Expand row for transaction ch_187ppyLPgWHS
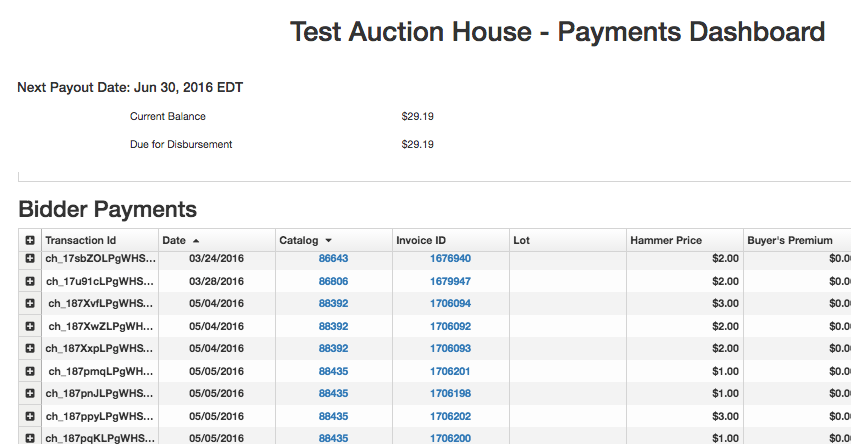Screen dimensions: 851x444 (30, 416)
